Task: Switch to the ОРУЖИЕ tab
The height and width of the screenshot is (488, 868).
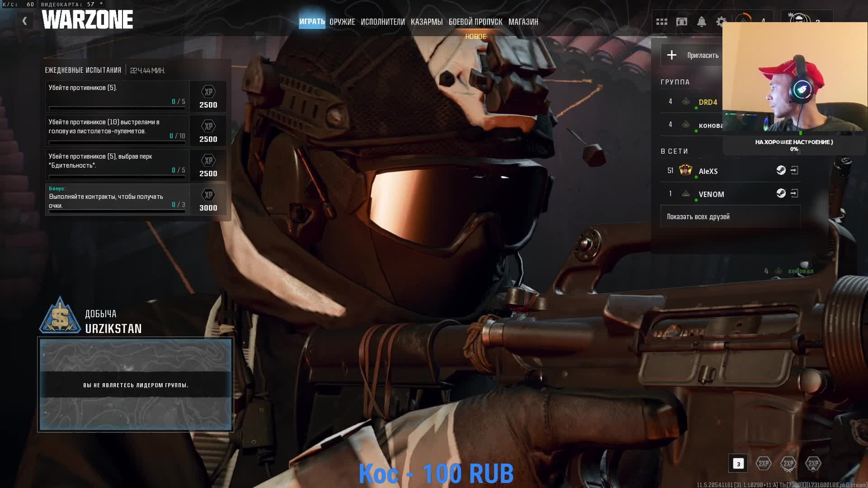Action: click(x=342, y=22)
